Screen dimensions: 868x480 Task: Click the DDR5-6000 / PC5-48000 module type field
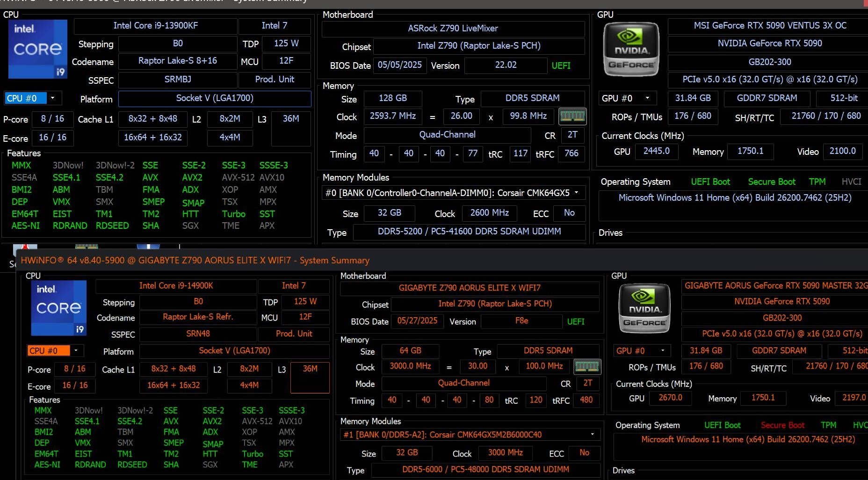(x=485, y=470)
